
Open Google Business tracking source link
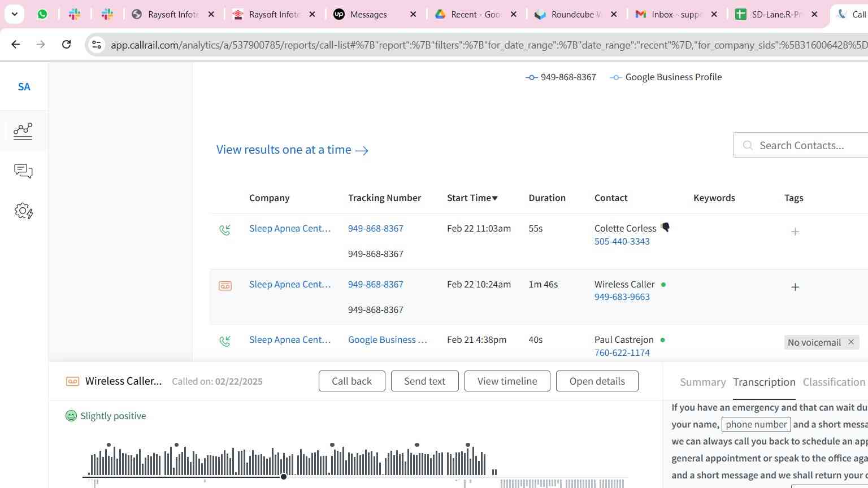pyautogui.click(x=388, y=339)
